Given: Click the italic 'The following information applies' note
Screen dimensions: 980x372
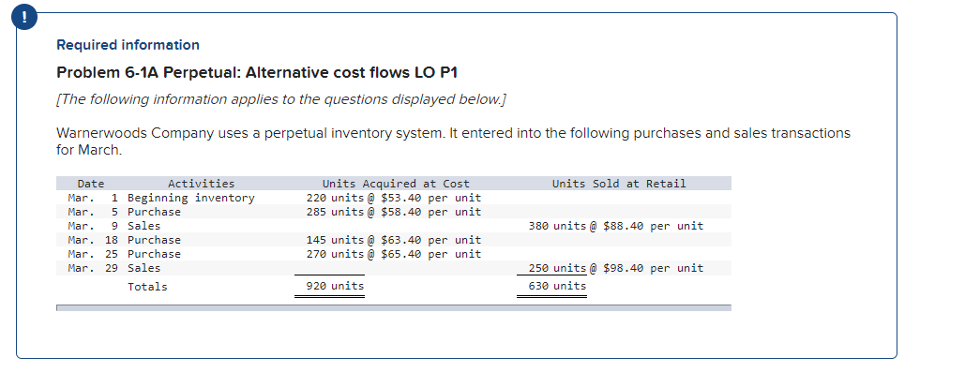Looking at the screenshot, I should point(282,100).
